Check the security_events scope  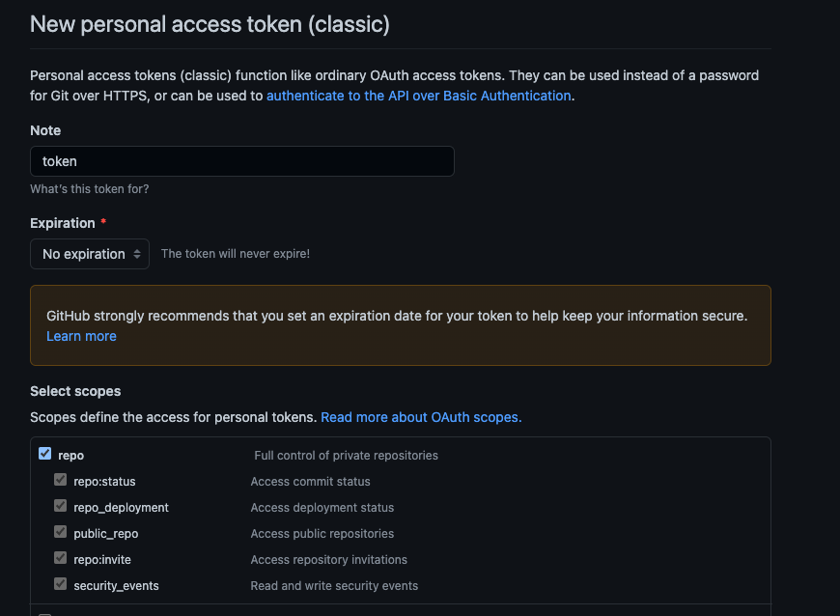coord(60,584)
